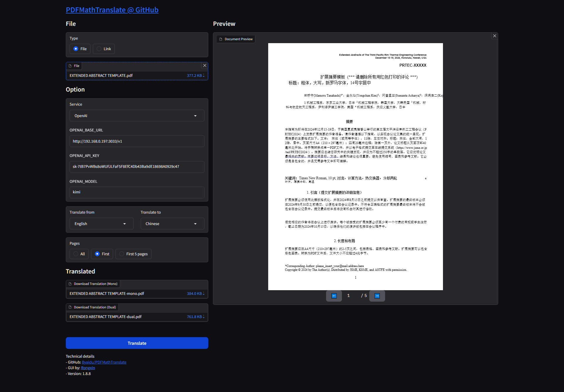Open the Byaidu/PDFMathTranslate GitHub link

[104, 362]
